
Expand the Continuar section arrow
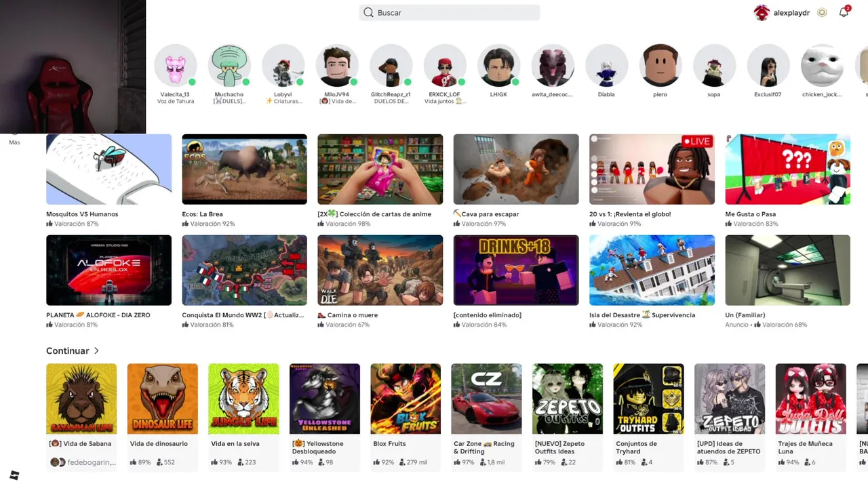tap(96, 350)
